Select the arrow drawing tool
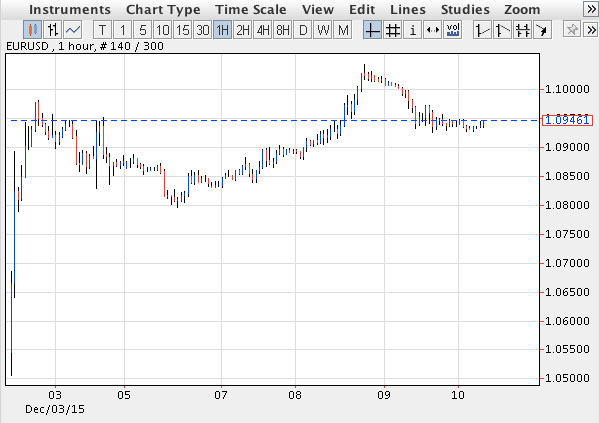The width and height of the screenshot is (600, 423). [542, 30]
